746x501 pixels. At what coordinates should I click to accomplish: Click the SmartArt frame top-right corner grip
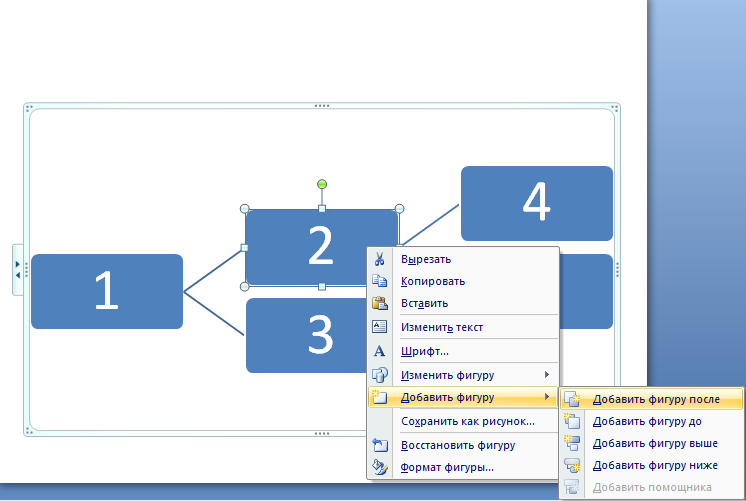[x=615, y=108]
